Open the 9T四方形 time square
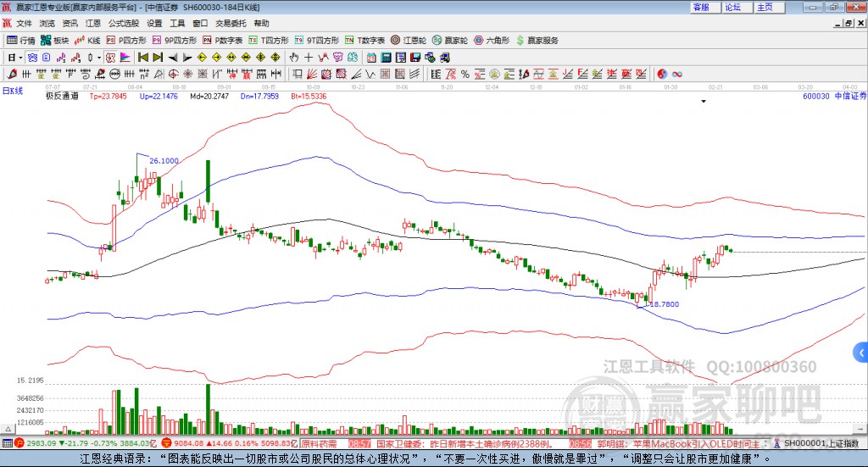Viewport: 868px width, 467px height. coord(317,41)
